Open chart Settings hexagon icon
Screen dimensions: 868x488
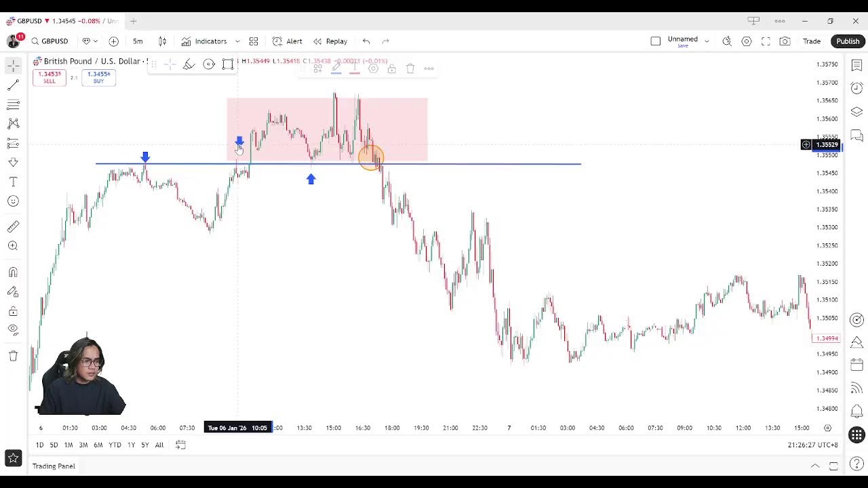[x=747, y=41]
